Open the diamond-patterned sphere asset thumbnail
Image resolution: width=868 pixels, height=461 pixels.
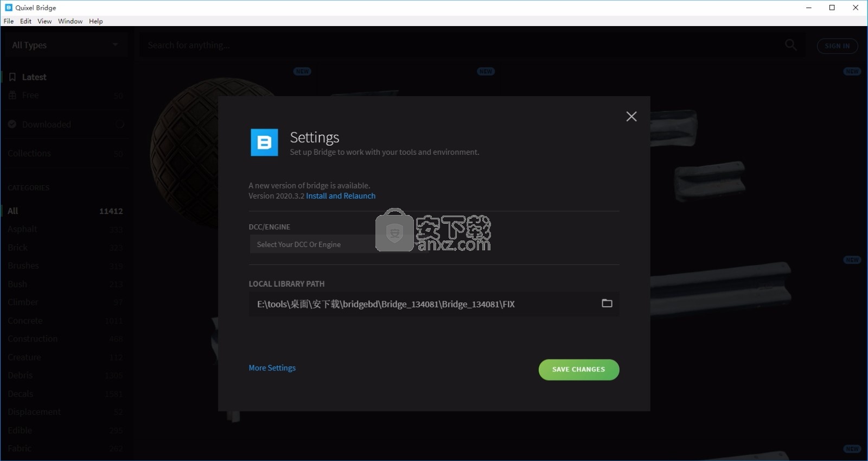pyautogui.click(x=184, y=153)
